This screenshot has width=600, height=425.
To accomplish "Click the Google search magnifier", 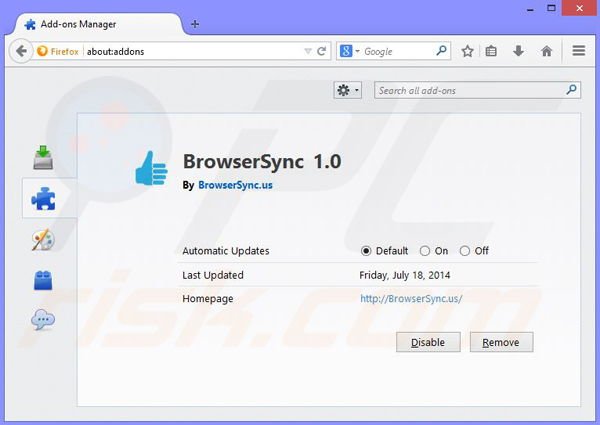I will tap(441, 50).
